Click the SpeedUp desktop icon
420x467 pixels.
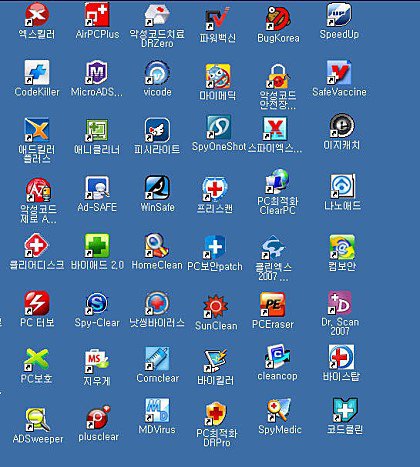click(339, 14)
